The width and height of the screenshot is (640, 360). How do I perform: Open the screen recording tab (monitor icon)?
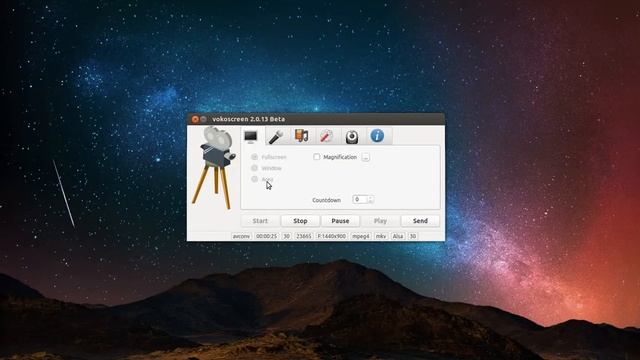(251, 136)
